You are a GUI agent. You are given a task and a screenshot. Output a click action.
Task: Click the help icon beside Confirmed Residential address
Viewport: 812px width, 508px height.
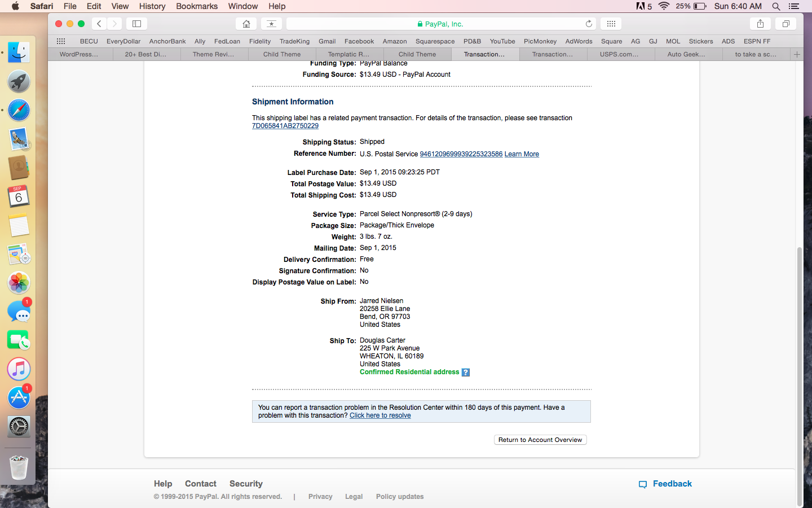465,373
